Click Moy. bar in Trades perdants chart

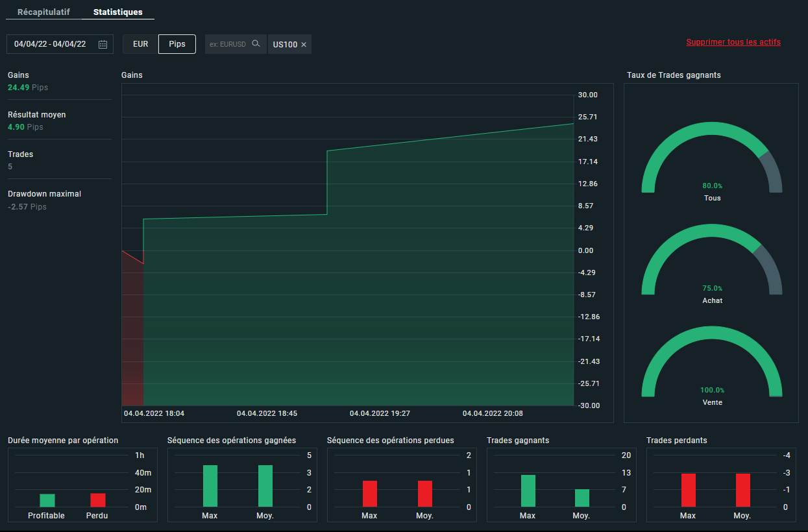[x=742, y=490]
